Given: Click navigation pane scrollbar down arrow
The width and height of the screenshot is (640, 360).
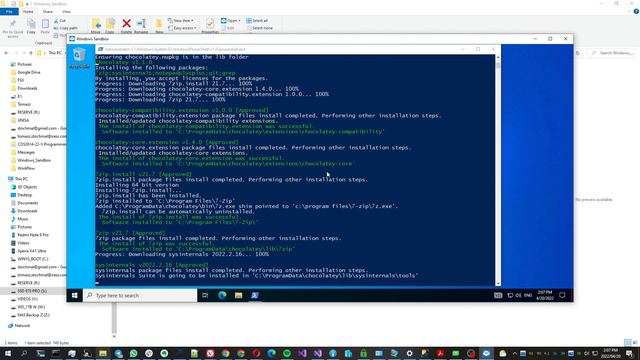Looking at the screenshot, I should pyautogui.click(x=114, y=336).
